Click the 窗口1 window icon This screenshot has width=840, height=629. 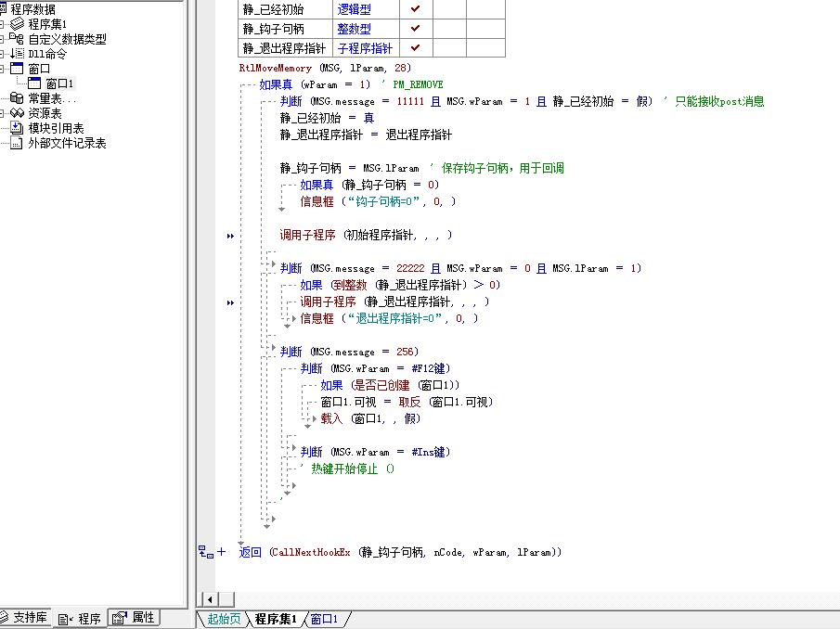coord(35,83)
